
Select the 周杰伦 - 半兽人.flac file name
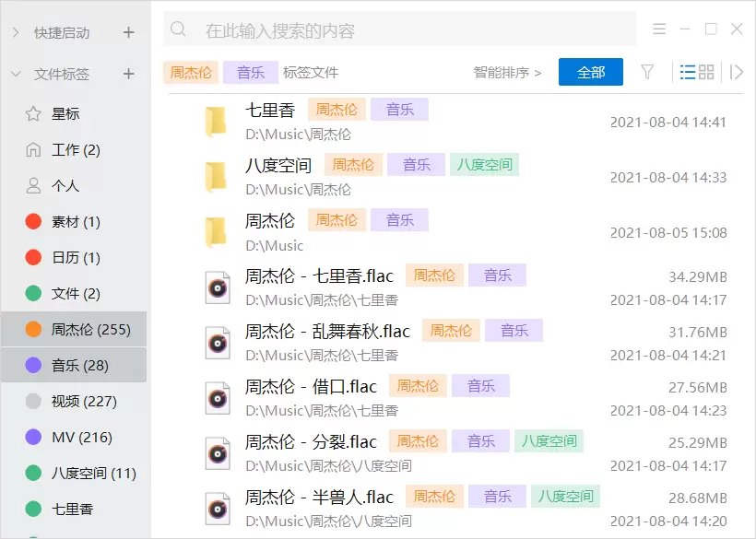tap(319, 498)
